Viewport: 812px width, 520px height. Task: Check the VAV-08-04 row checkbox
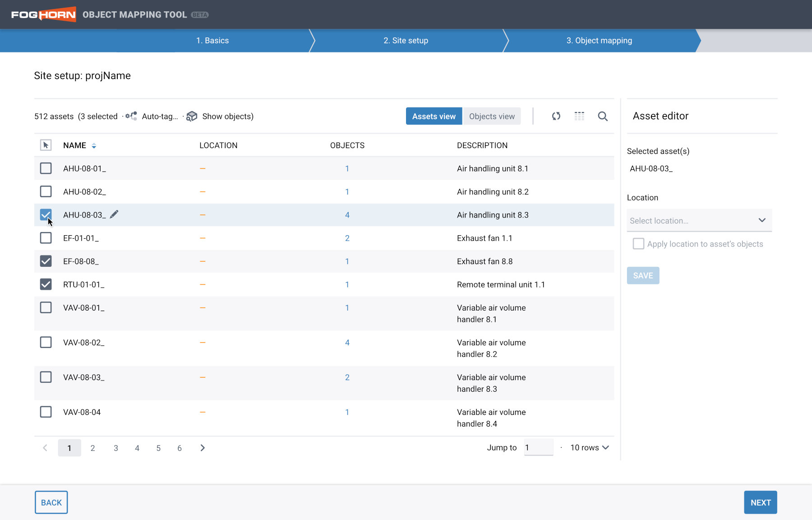(46, 412)
